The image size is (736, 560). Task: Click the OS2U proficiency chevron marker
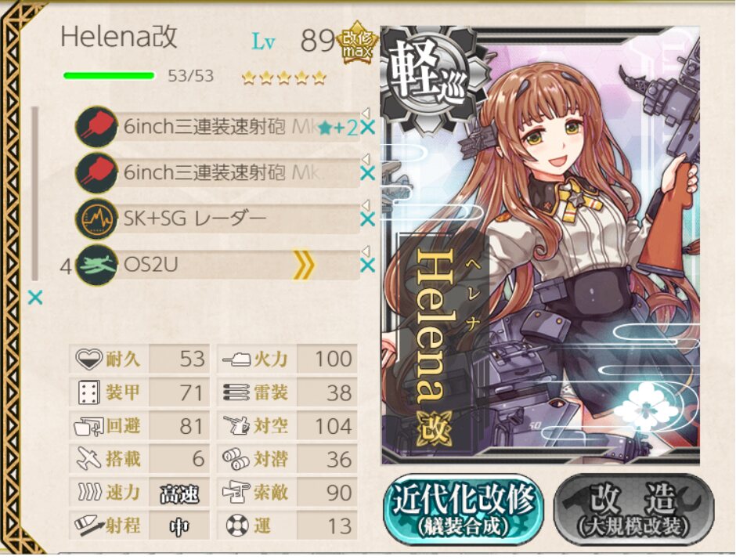coord(304,266)
